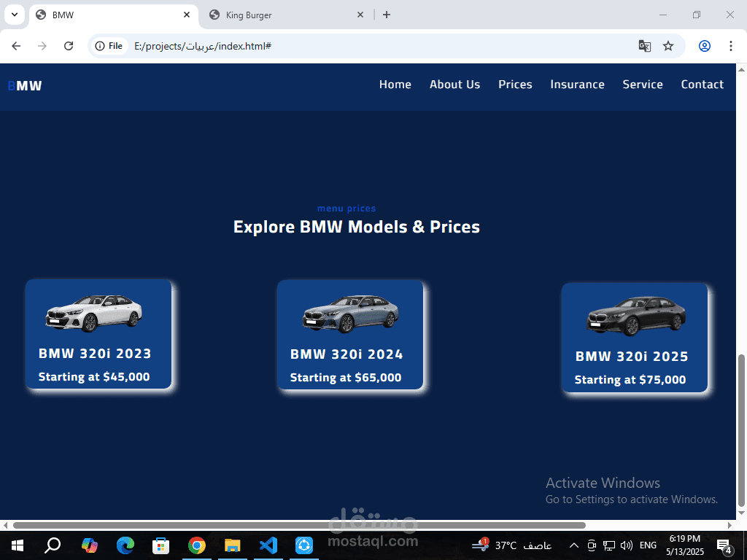Image resolution: width=747 pixels, height=560 pixels.
Task: Open the Contact nav link
Action: coord(703,85)
